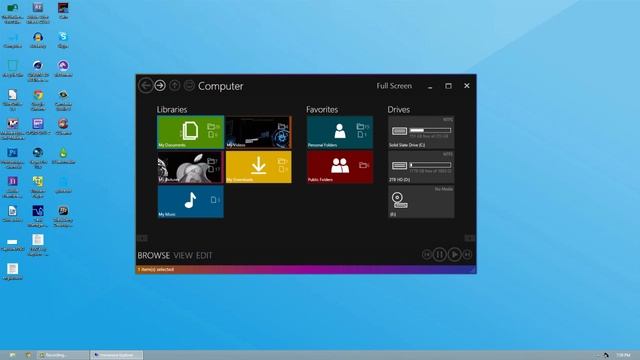
Task: Open Public Folders in Favorites
Action: (340, 167)
